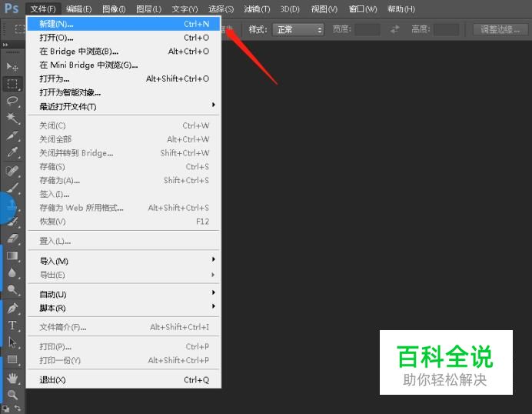This screenshot has height=414, width=532.
Task: Select the Blur tool
Action: 12,272
